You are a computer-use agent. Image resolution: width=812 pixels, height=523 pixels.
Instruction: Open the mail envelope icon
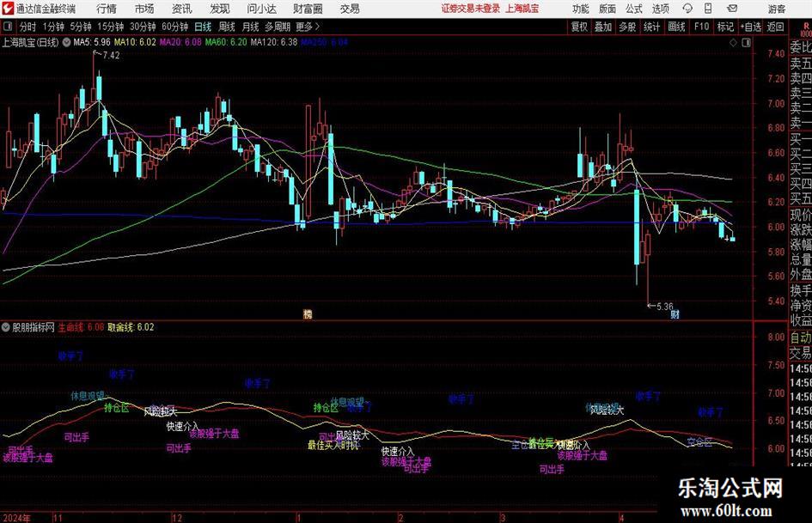(732, 9)
